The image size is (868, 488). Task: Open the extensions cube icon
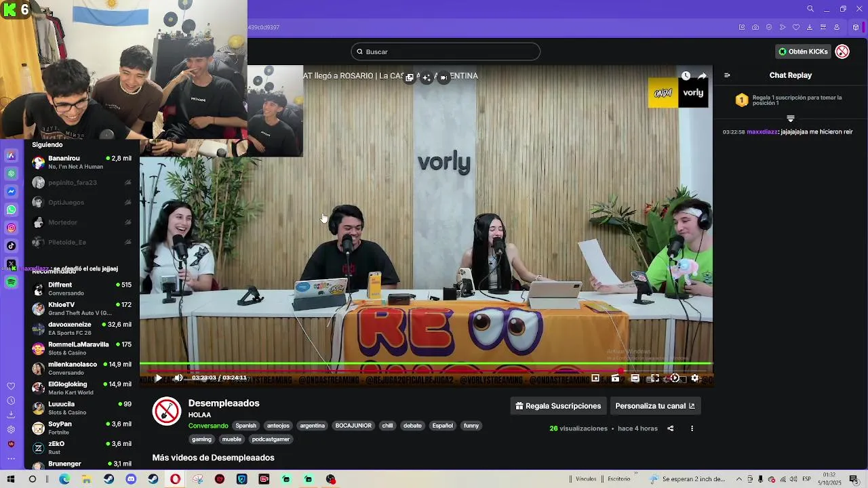point(856,27)
